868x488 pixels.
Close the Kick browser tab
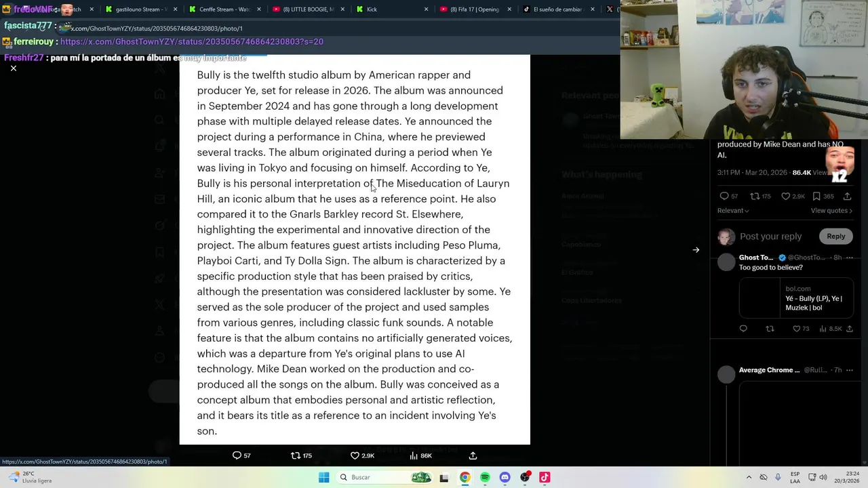[x=426, y=9]
